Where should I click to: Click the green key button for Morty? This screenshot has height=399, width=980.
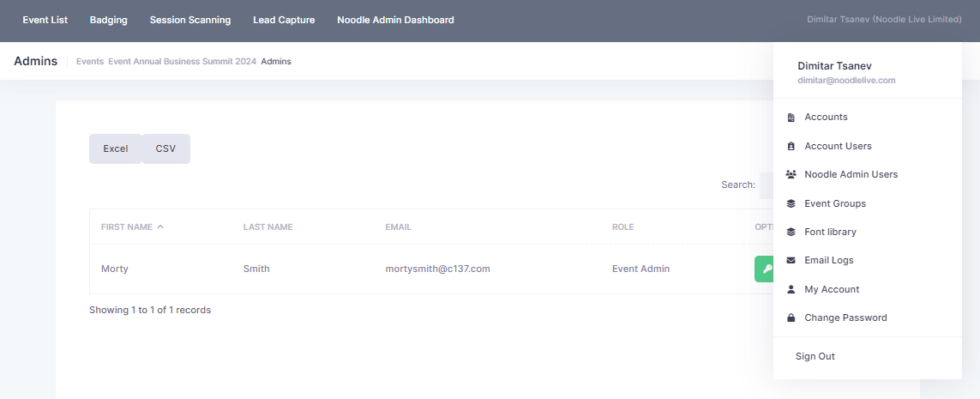[x=764, y=269]
